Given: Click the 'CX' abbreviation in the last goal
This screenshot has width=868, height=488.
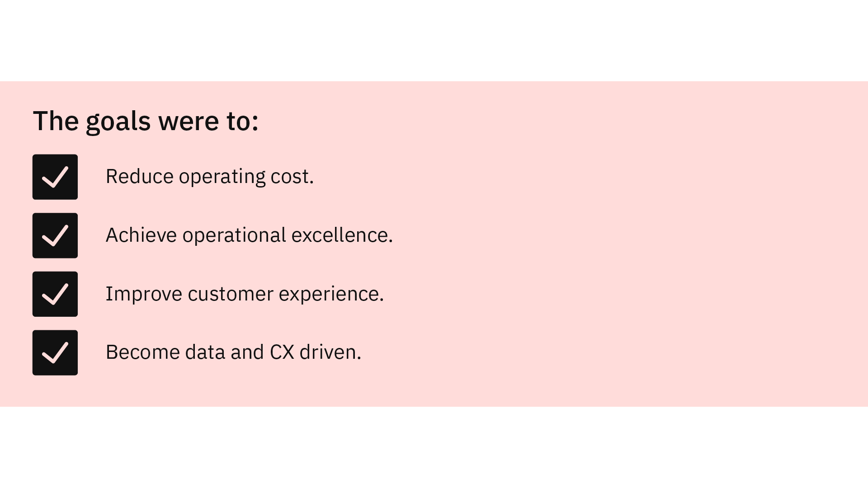Looking at the screenshot, I should (282, 352).
